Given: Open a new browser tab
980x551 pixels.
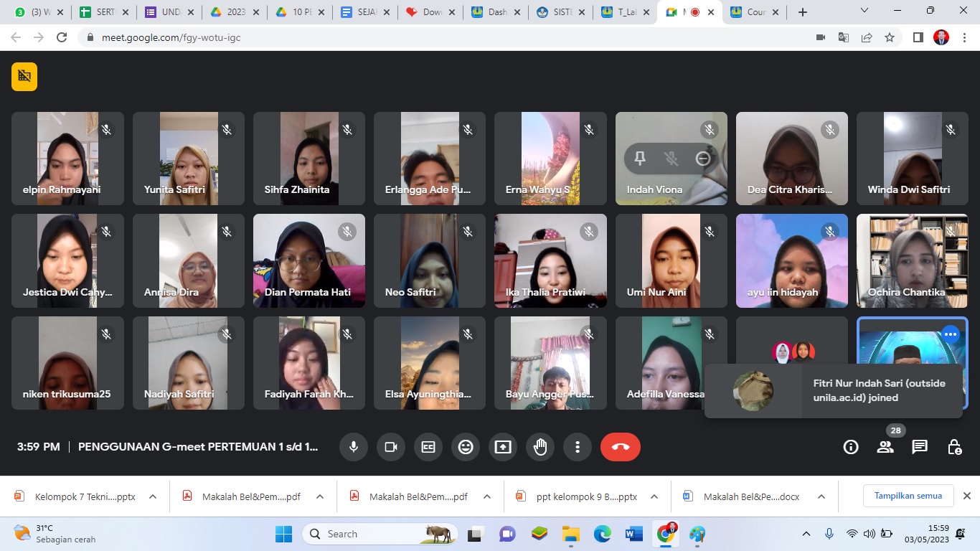Looking at the screenshot, I should [803, 12].
